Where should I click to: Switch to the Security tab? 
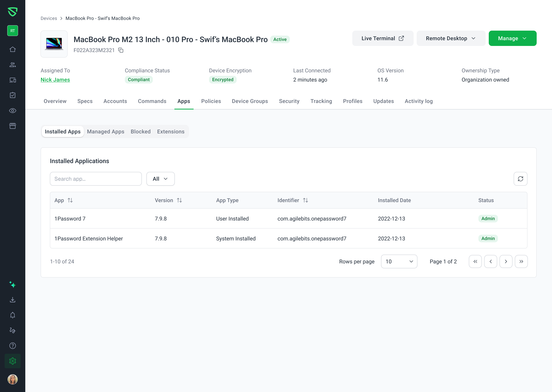click(289, 101)
